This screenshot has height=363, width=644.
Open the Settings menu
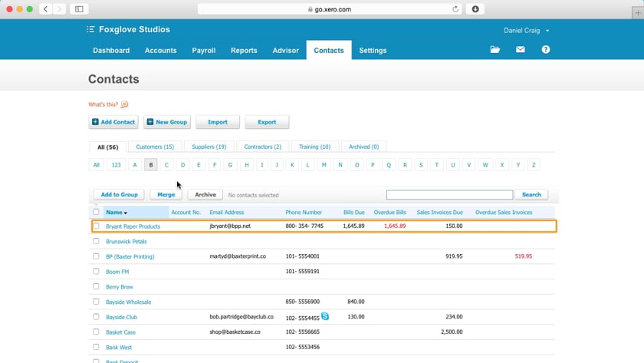click(x=373, y=50)
